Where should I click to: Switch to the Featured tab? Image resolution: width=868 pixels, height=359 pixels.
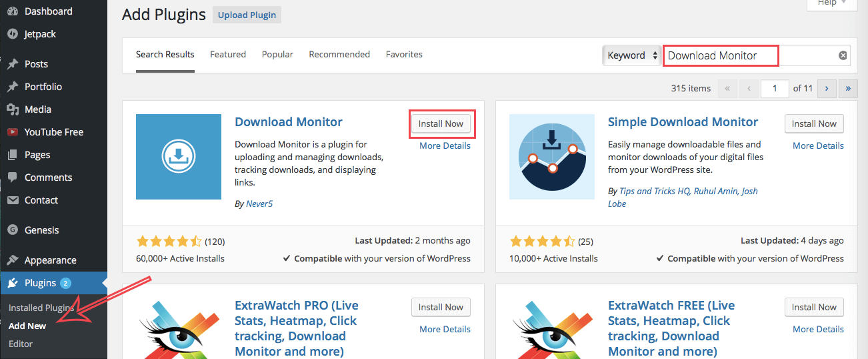click(x=228, y=54)
